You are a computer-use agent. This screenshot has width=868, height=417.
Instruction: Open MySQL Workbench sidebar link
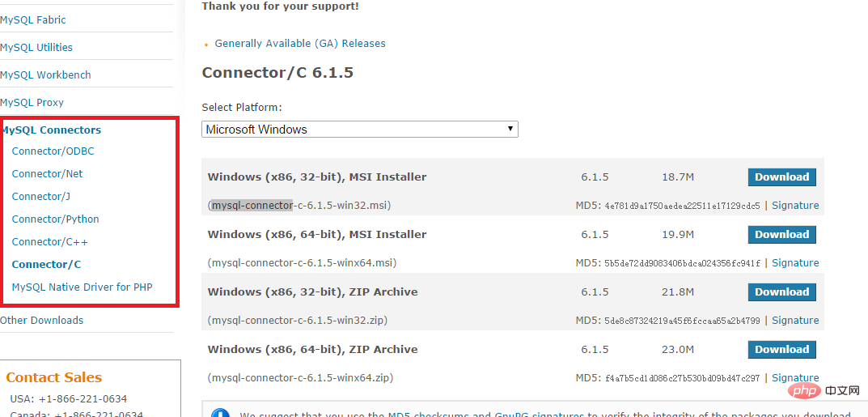(45, 74)
